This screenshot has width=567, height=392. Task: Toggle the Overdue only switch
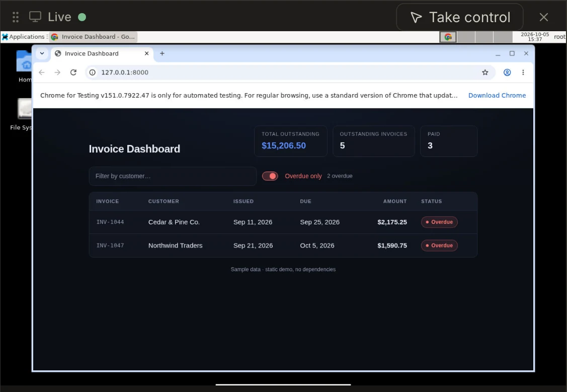pyautogui.click(x=270, y=176)
